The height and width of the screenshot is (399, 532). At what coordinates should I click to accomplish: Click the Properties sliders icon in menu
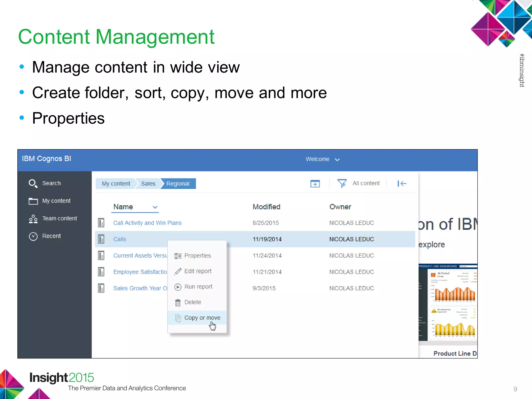(178, 256)
